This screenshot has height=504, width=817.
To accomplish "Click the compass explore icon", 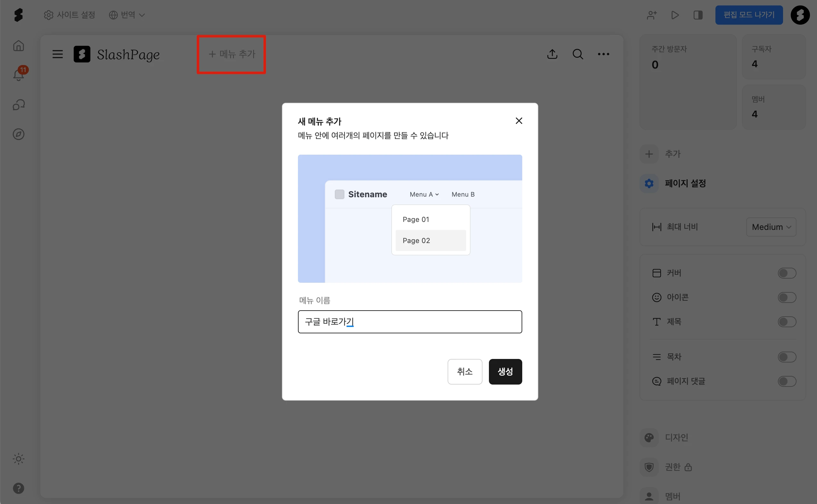I will [x=19, y=134].
